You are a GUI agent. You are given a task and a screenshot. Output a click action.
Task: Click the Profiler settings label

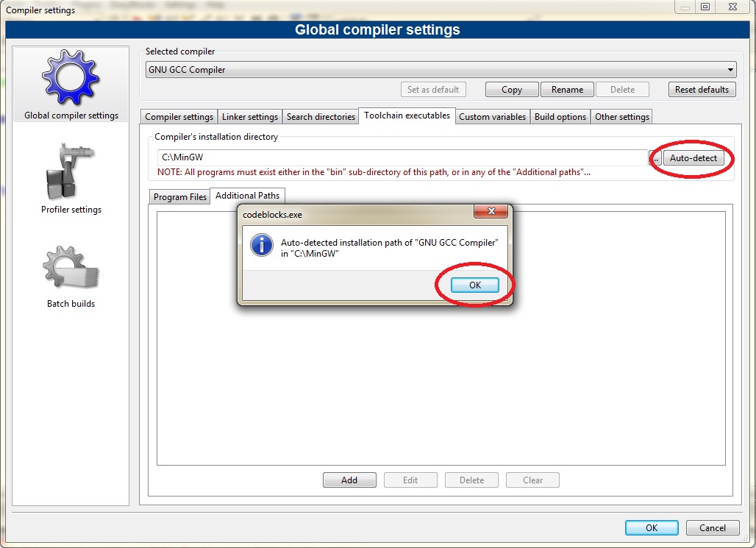71,210
